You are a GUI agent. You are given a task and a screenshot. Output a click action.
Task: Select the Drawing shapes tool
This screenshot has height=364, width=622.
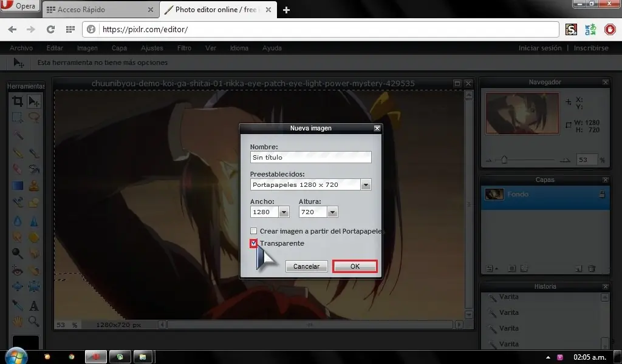(34, 203)
